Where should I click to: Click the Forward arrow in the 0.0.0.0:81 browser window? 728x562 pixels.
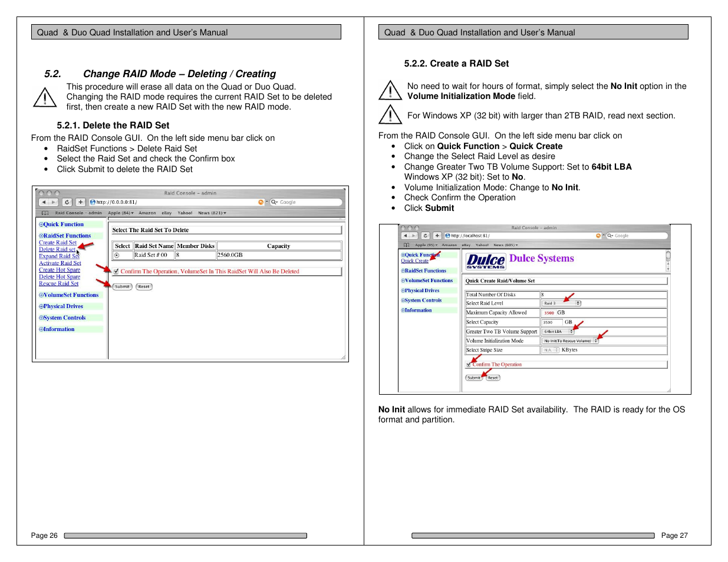pos(53,202)
